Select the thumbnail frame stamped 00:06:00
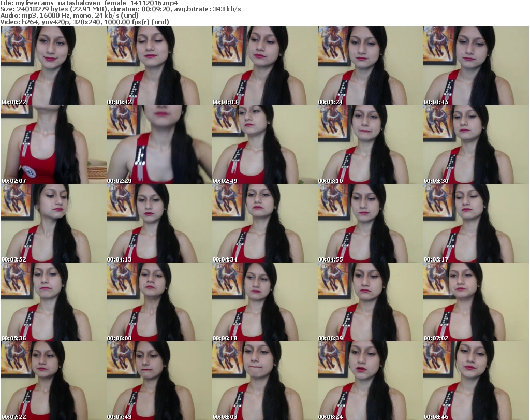The image size is (530, 420). 159,302
